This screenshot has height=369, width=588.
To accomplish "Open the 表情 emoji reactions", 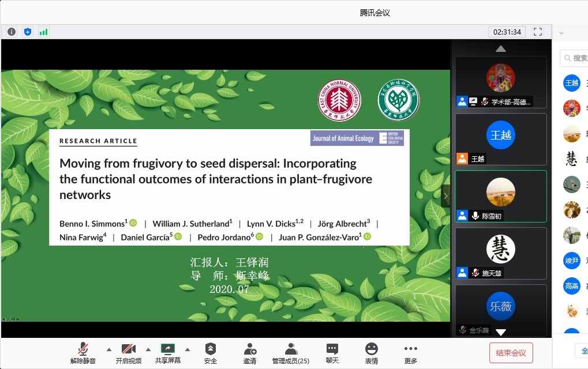I will click(372, 353).
